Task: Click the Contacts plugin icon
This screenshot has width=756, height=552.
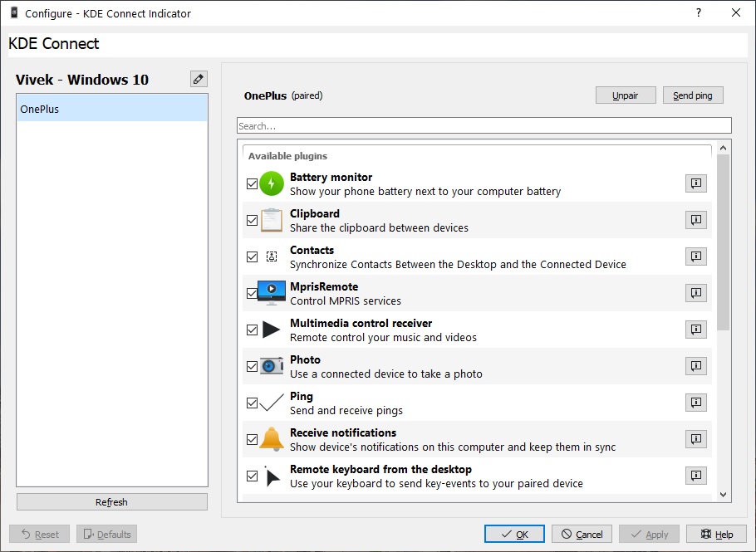Action: [272, 256]
